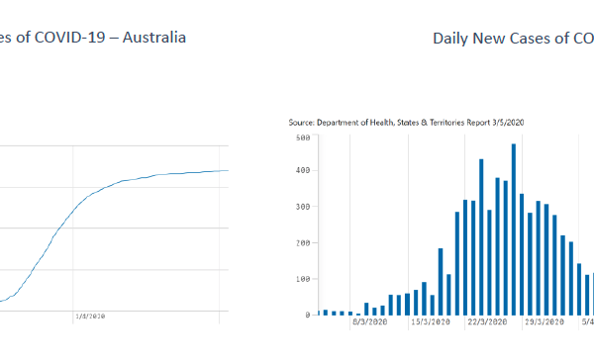This screenshot has height=364, width=594.
Task: Click the 'COVID-19 – Australia' chart title
Action: pyautogui.click(x=93, y=38)
